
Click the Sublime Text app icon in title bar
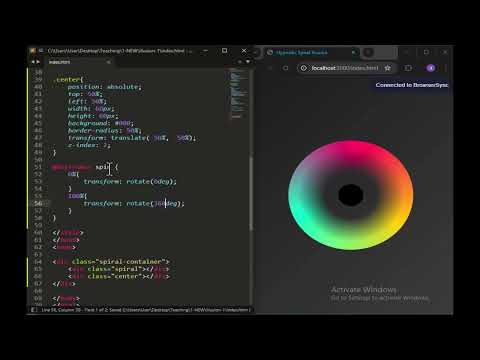[x=32, y=51]
